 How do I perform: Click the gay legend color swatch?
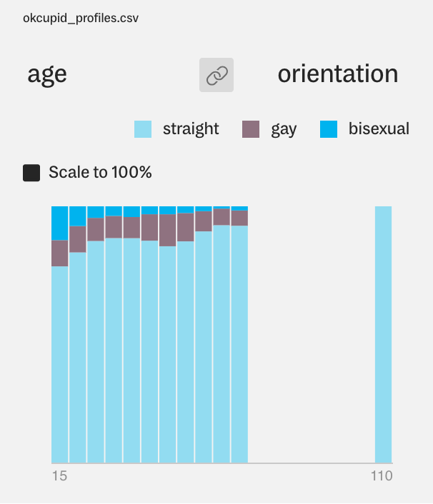click(251, 129)
